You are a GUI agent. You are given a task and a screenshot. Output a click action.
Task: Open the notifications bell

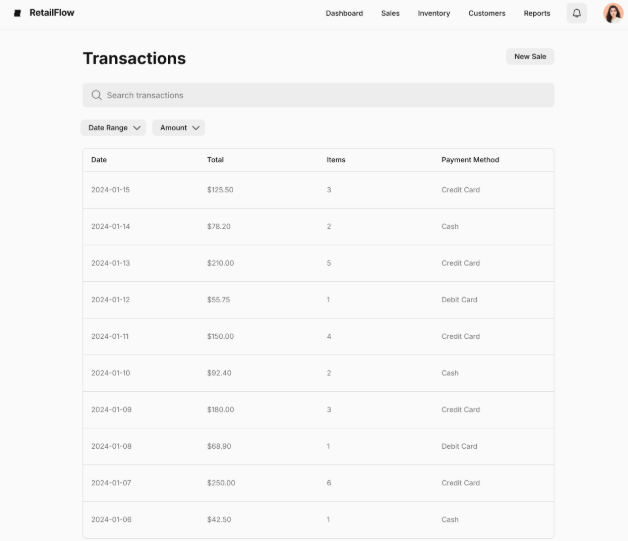click(x=577, y=13)
